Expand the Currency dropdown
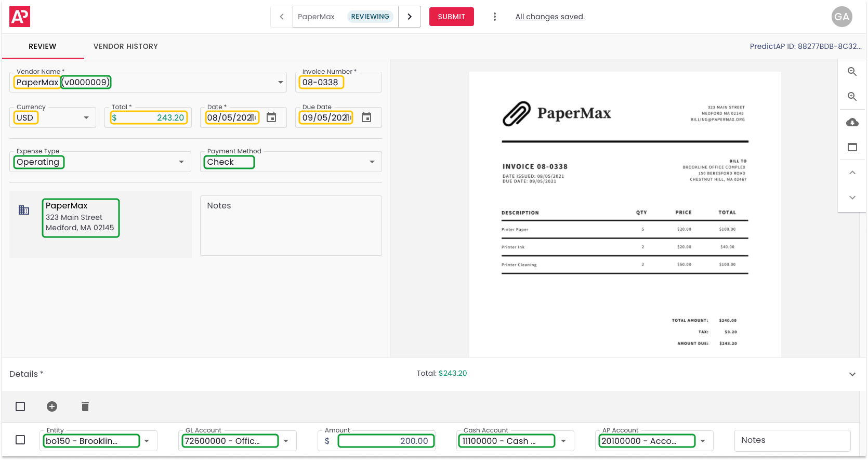868x460 pixels. click(x=86, y=118)
